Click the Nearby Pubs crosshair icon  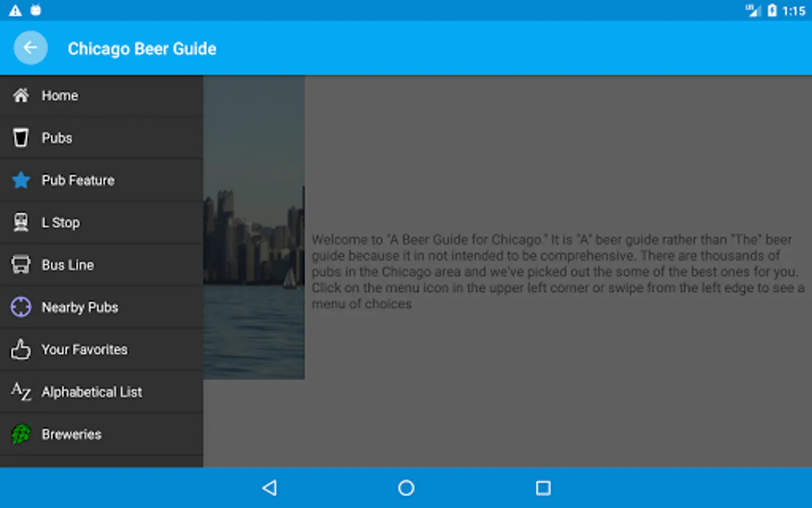click(x=21, y=307)
